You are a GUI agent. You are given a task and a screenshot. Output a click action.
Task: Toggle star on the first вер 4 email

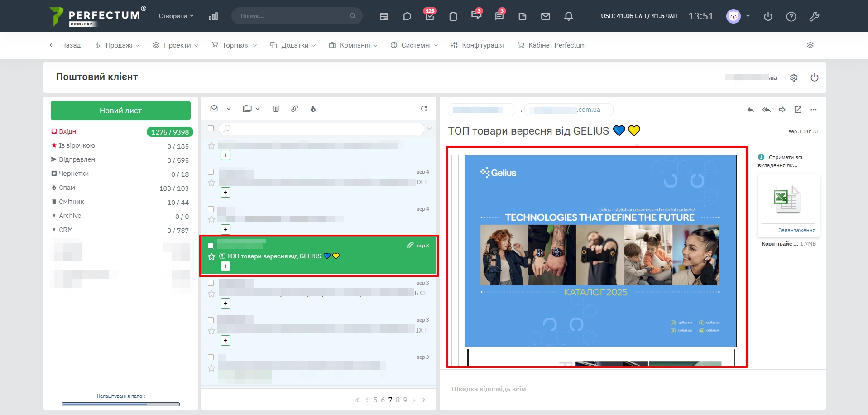coord(211,183)
